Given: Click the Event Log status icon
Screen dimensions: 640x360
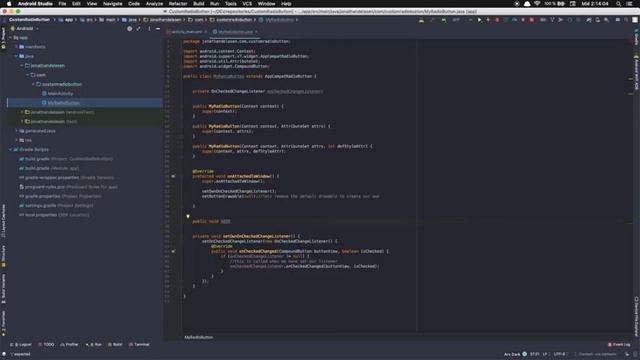Looking at the screenshot, I should (619, 344).
